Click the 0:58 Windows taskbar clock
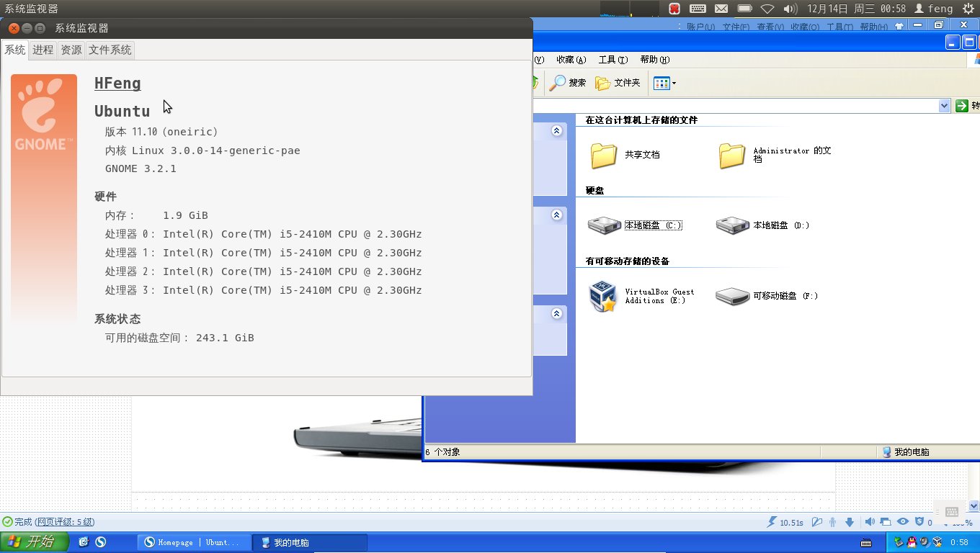 pos(959,542)
